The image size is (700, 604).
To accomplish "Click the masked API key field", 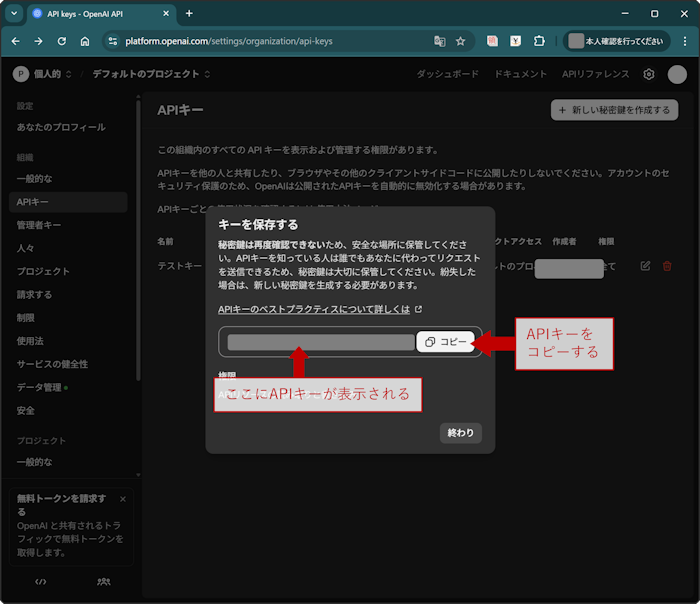I will [x=320, y=342].
